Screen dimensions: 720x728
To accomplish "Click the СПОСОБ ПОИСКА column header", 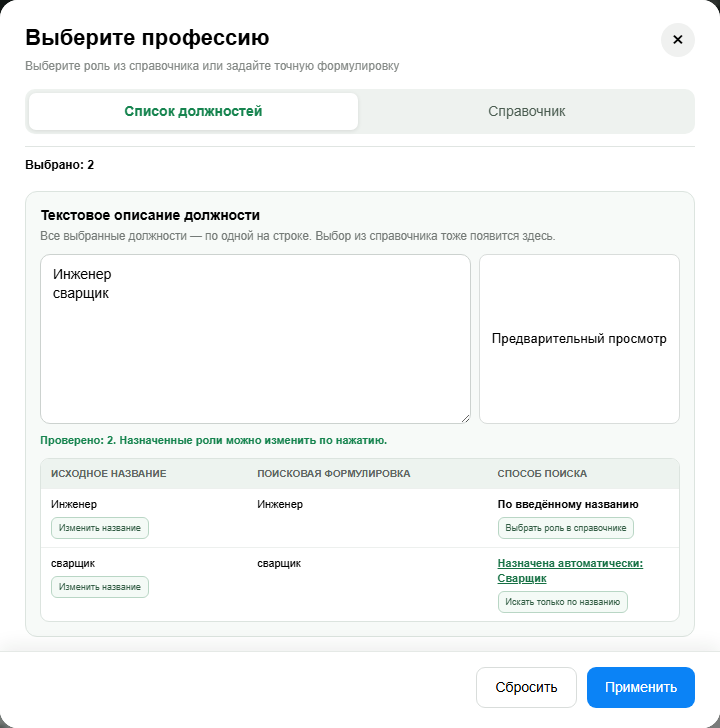I will pyautogui.click(x=542, y=474).
